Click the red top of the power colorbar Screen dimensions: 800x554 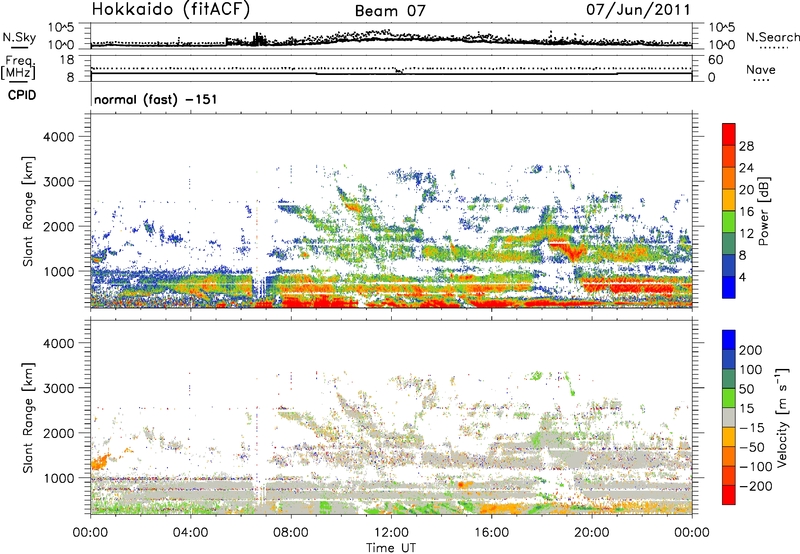point(729,134)
